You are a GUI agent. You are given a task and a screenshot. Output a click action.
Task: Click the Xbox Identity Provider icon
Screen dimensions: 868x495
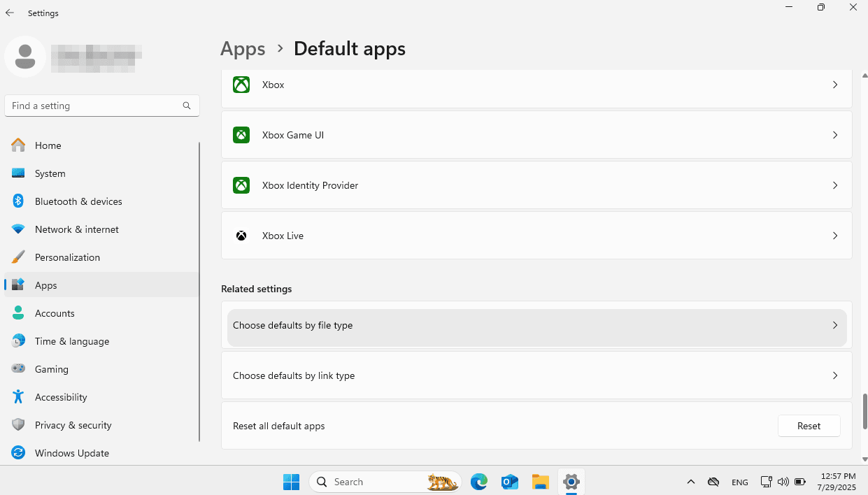pyautogui.click(x=241, y=185)
